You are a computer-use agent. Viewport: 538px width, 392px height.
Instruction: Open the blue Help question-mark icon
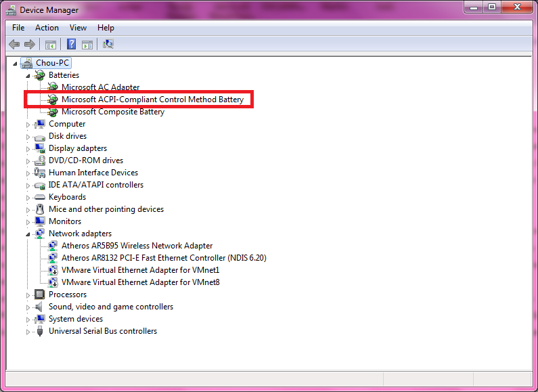[71, 44]
